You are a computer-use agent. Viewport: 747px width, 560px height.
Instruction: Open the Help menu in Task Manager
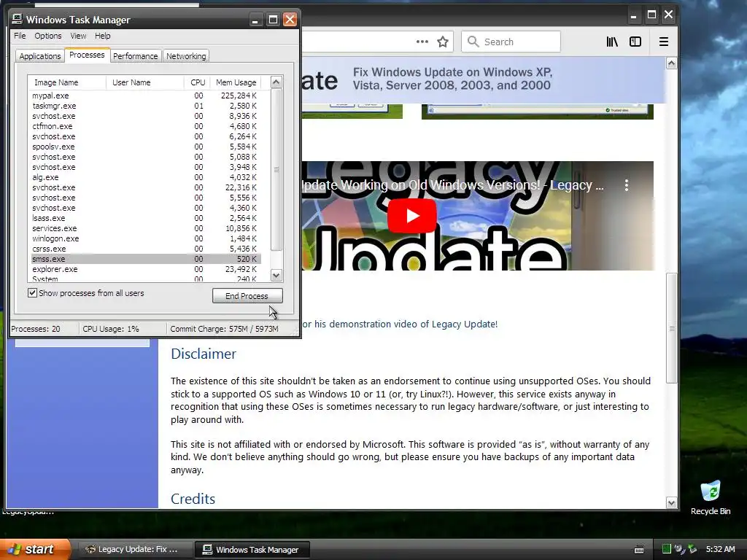102,36
